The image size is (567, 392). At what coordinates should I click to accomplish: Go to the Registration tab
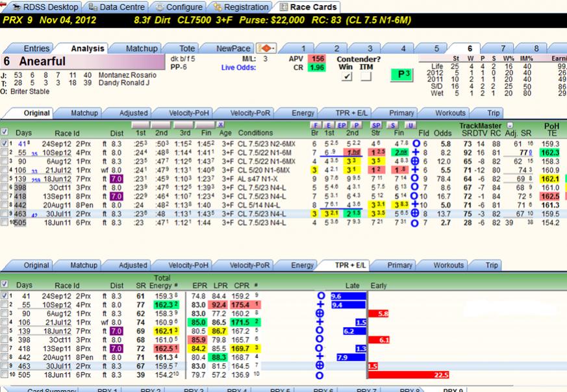pyautogui.click(x=241, y=7)
